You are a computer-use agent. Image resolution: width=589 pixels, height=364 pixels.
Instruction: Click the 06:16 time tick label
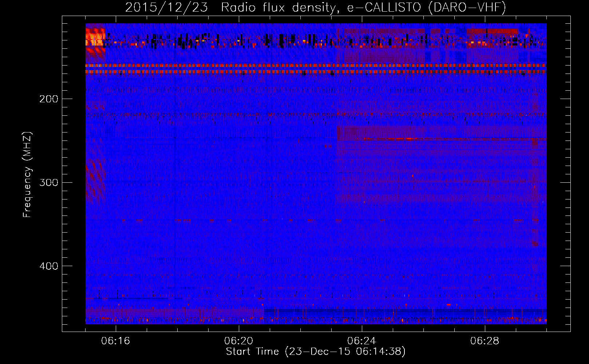[116, 341]
